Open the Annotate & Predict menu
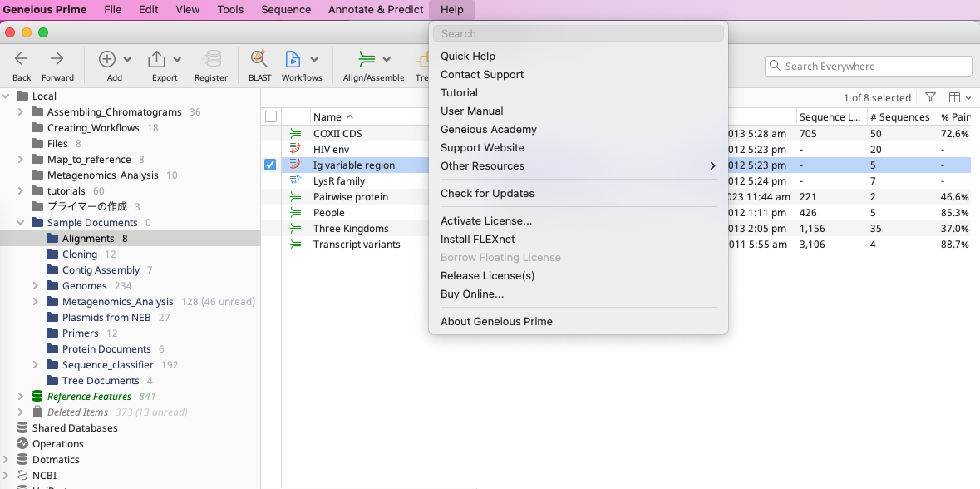 click(x=376, y=10)
